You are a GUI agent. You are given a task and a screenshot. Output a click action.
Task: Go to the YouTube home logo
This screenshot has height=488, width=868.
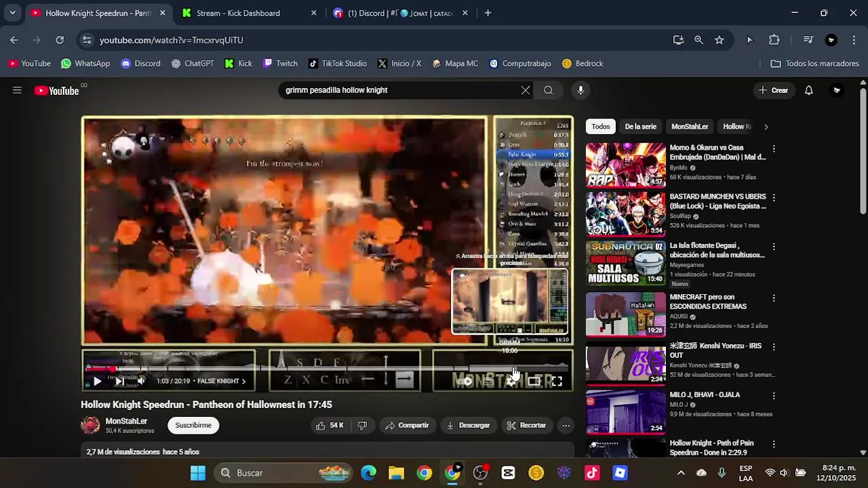[x=57, y=90]
